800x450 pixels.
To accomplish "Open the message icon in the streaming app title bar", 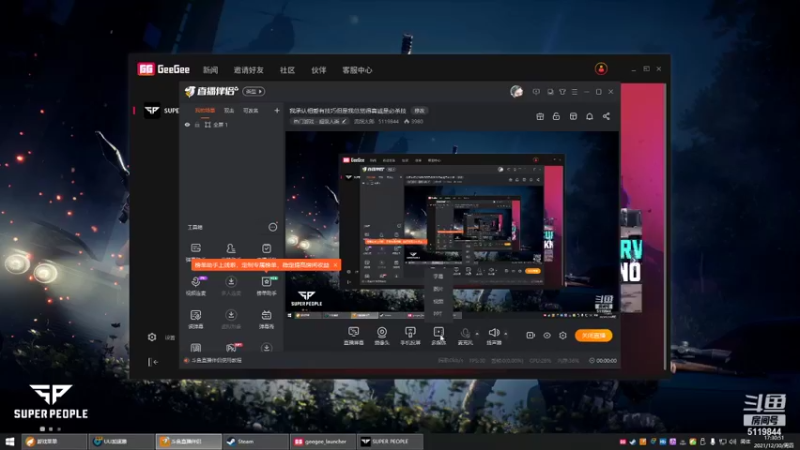I will (536, 92).
